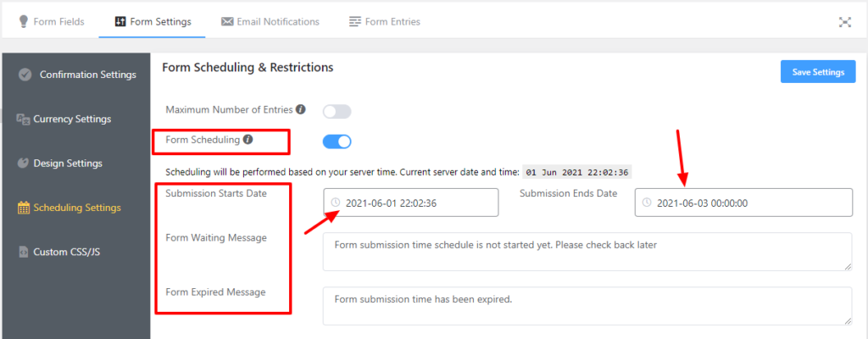This screenshot has width=868, height=339.
Task: Open the Form Fields tab
Action: [53, 22]
